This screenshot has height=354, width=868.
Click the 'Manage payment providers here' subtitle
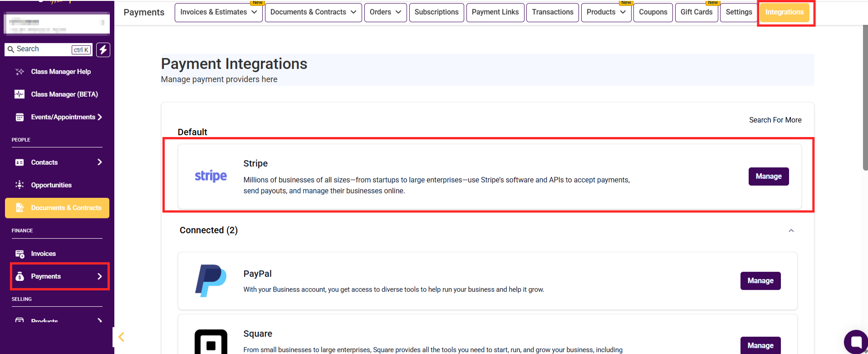219,79
